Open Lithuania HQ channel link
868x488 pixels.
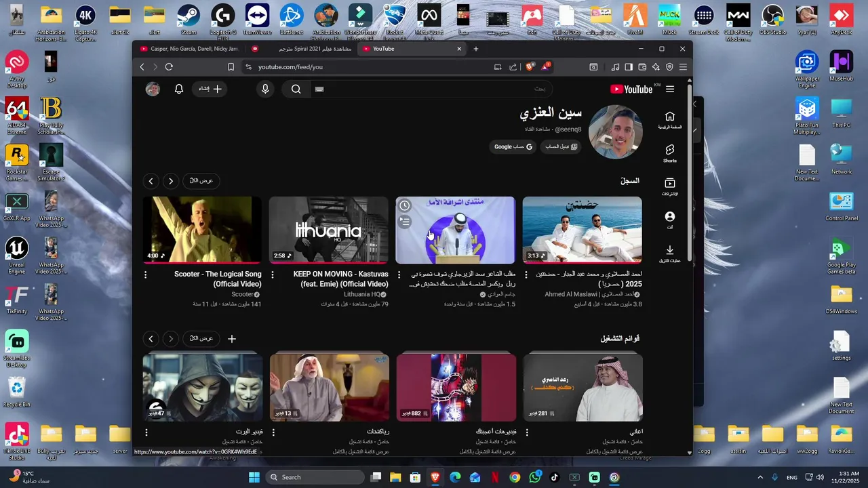(362, 295)
